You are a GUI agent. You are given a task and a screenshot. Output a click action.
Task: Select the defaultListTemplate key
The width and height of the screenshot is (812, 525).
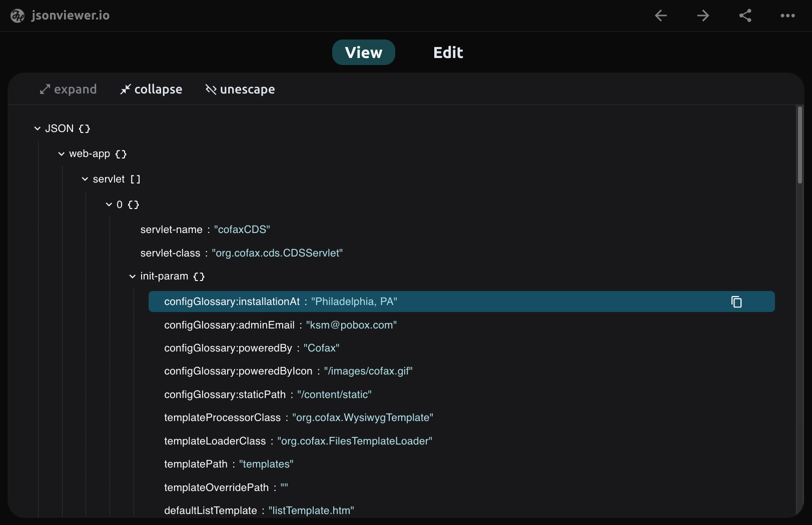click(211, 510)
